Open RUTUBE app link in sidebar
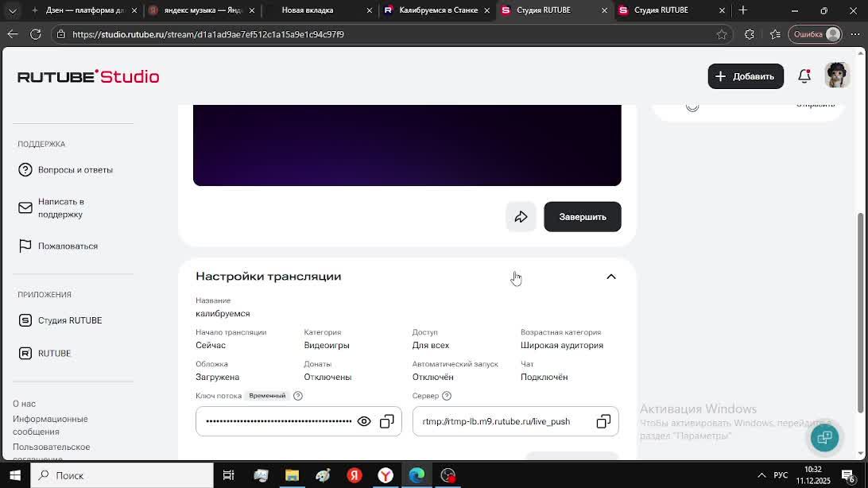The image size is (868, 488). (45, 354)
